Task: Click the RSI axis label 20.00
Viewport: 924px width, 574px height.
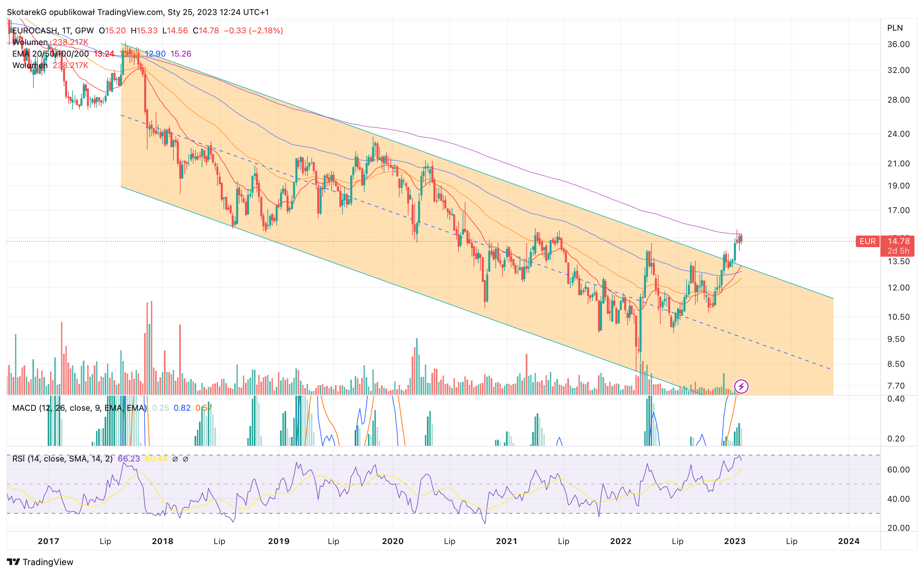Action: click(x=898, y=528)
